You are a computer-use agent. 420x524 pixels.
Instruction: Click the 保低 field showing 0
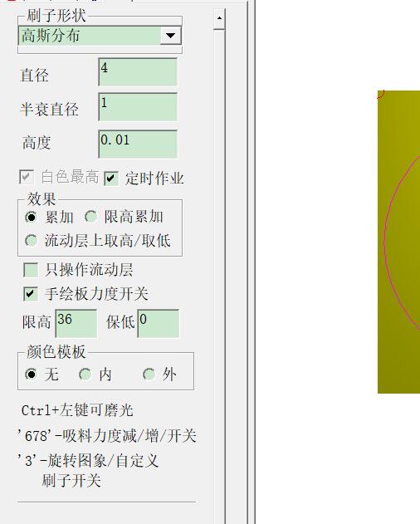(159, 324)
